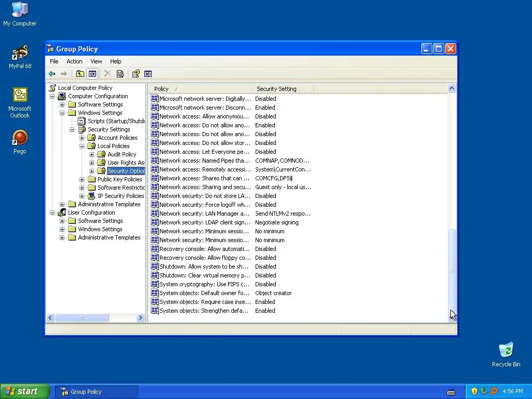Viewport: 532px width, 399px height.
Task: Click policy icon for Shutdown: Clear virtual memory
Action: pos(155,275)
